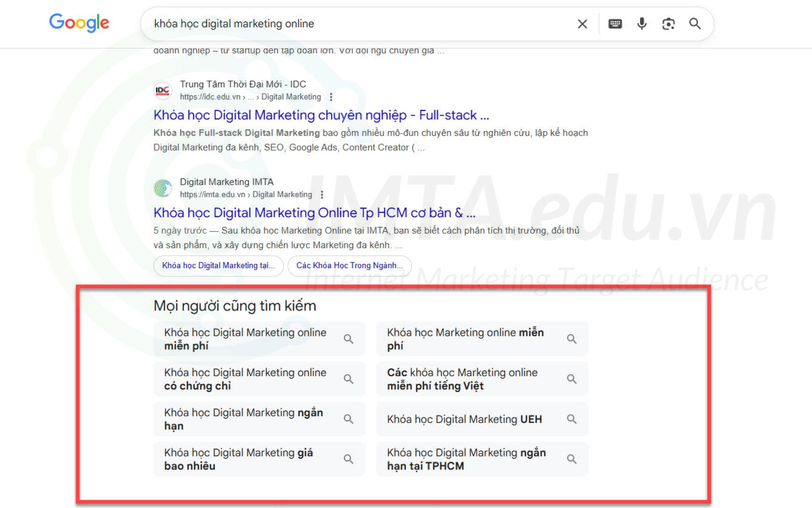Open 'Khóa học Digital Marketing chuyên nghiệp - Full-stack' link
This screenshot has width=812, height=508.
[321, 115]
